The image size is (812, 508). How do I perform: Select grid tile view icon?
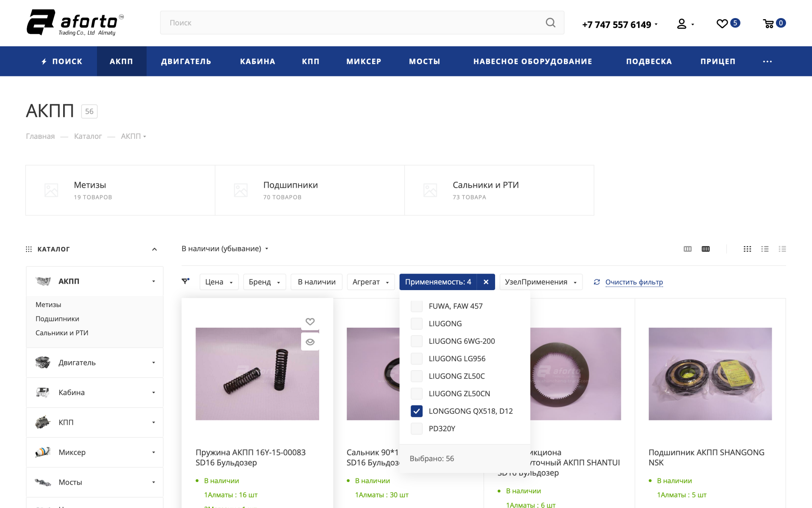click(x=747, y=249)
